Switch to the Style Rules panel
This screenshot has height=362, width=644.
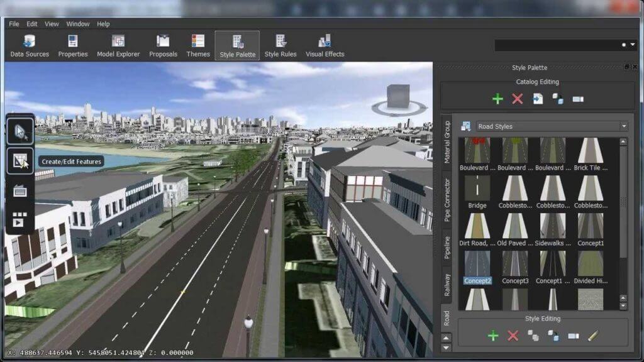coord(279,44)
